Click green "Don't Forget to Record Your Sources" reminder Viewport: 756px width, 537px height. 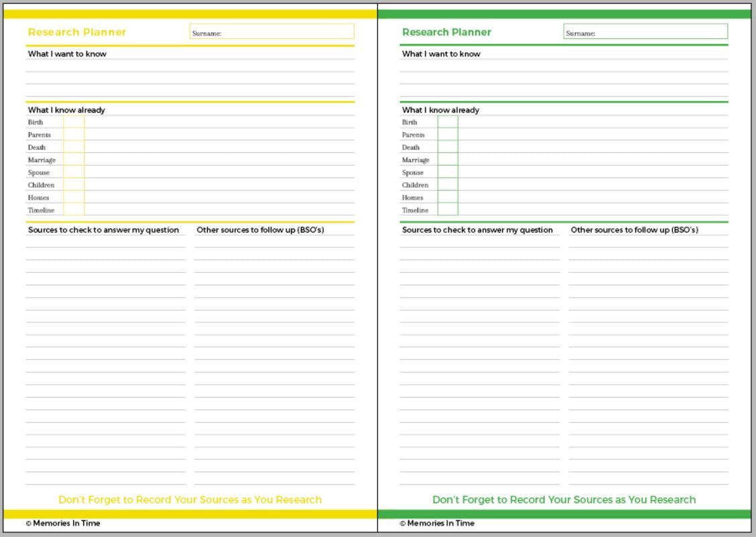[x=564, y=499]
